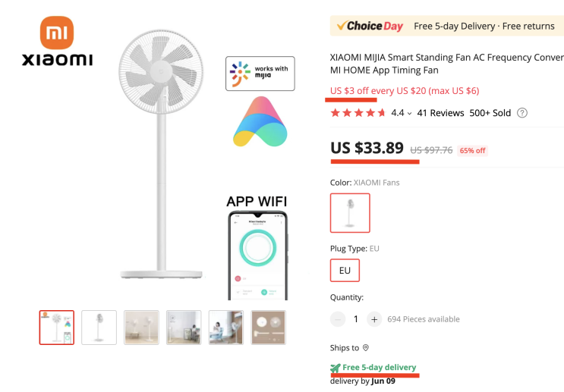564x392 pixels.
Task: Select the EU plug type
Action: click(x=345, y=270)
